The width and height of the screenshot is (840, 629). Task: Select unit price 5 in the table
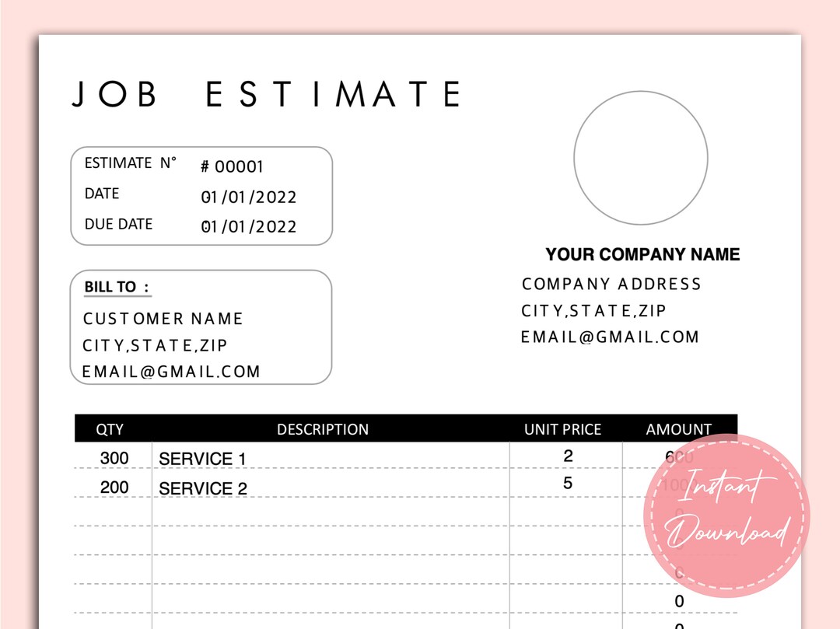tap(567, 482)
